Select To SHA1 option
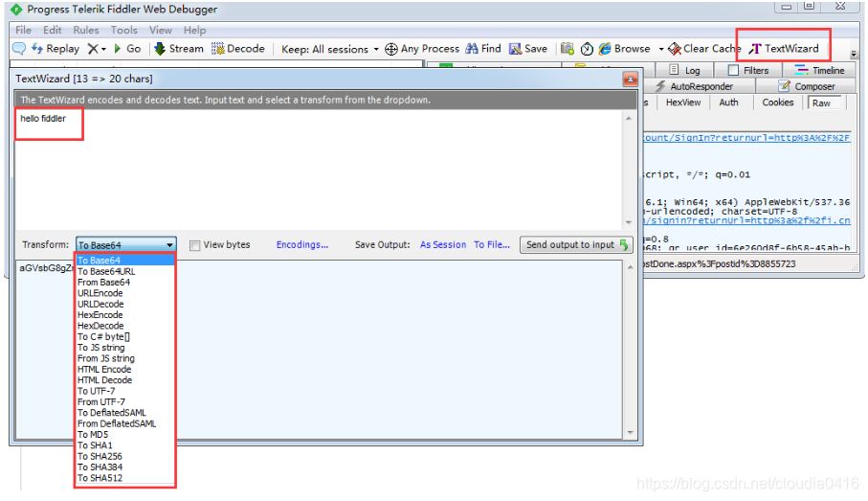This screenshot has width=868, height=501. pos(125,445)
